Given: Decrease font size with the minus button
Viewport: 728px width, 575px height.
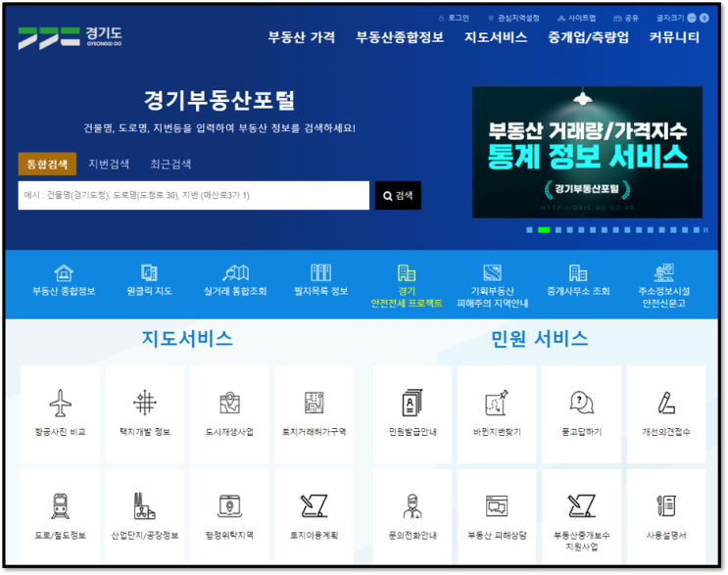Looking at the screenshot, I should 692,18.
